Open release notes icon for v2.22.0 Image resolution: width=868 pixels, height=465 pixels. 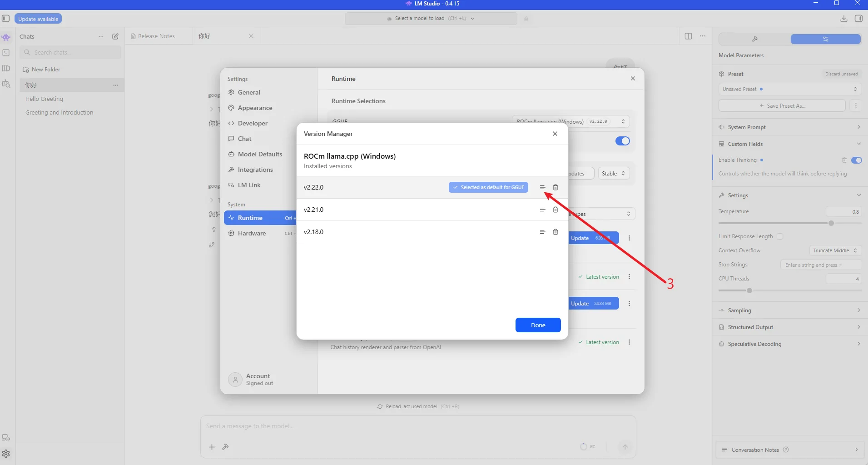[x=542, y=187]
